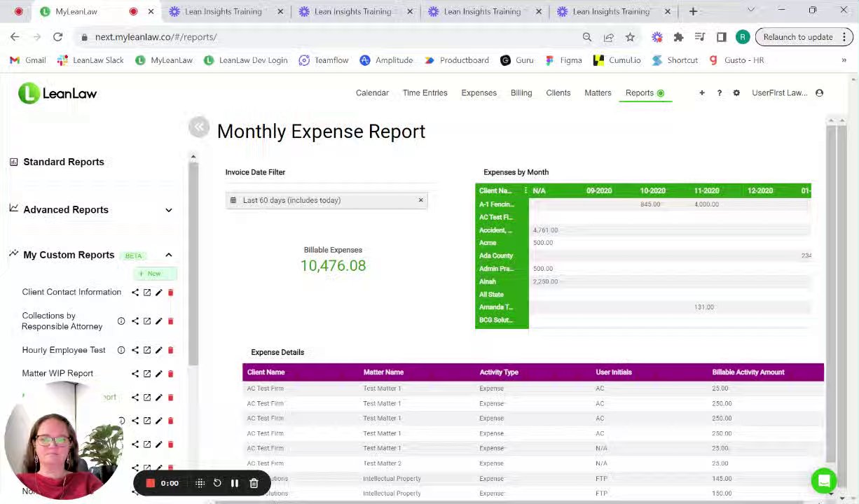859x504 pixels.
Task: Open the Intercom chat bubble
Action: [824, 481]
